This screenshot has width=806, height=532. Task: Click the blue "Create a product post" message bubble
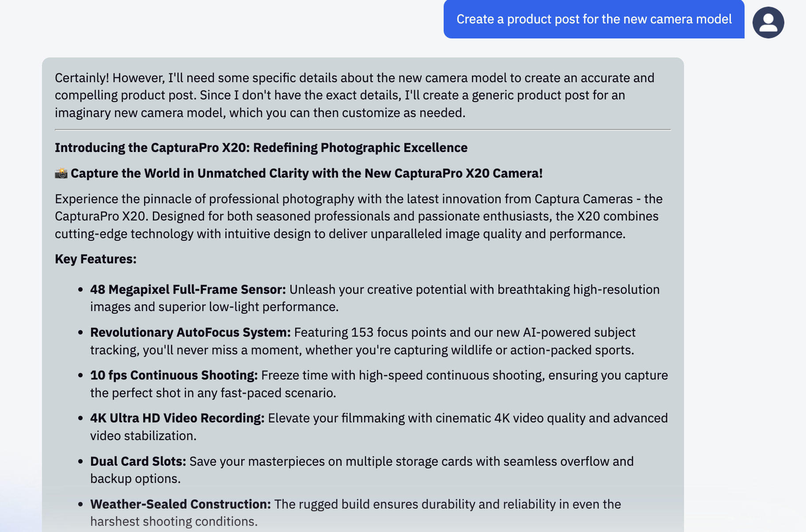tap(593, 19)
